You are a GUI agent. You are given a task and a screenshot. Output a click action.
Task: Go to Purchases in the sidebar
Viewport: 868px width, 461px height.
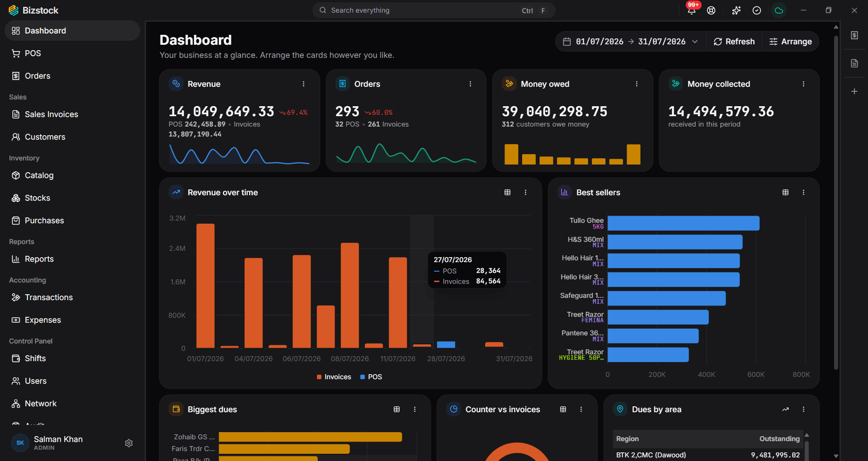point(72,221)
